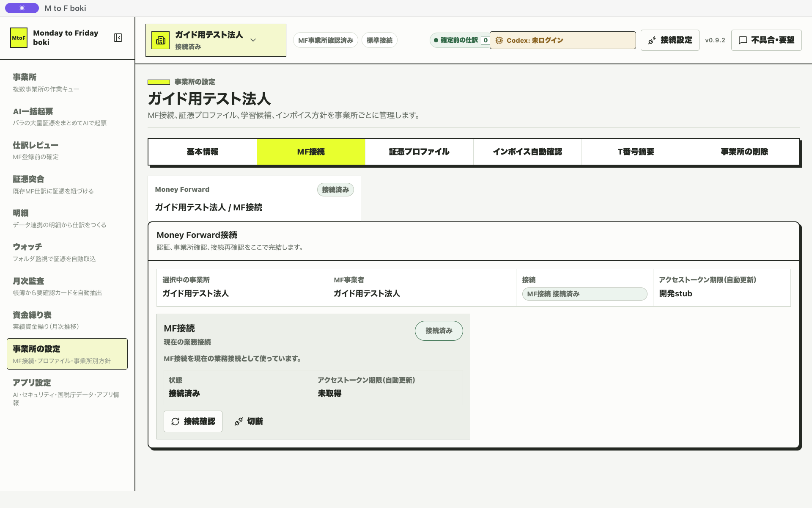Select the MF接続 tab

311,152
